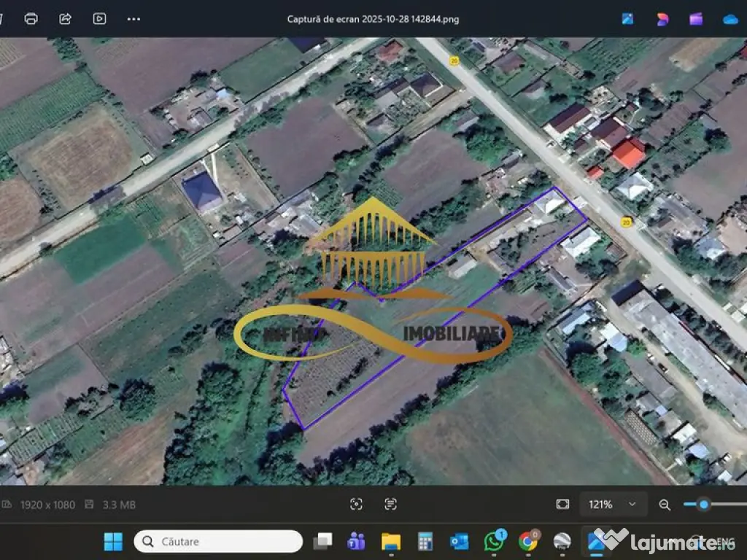This screenshot has width=747, height=560.
Task: Open the zoom percentage dropdown
Action: point(613,504)
